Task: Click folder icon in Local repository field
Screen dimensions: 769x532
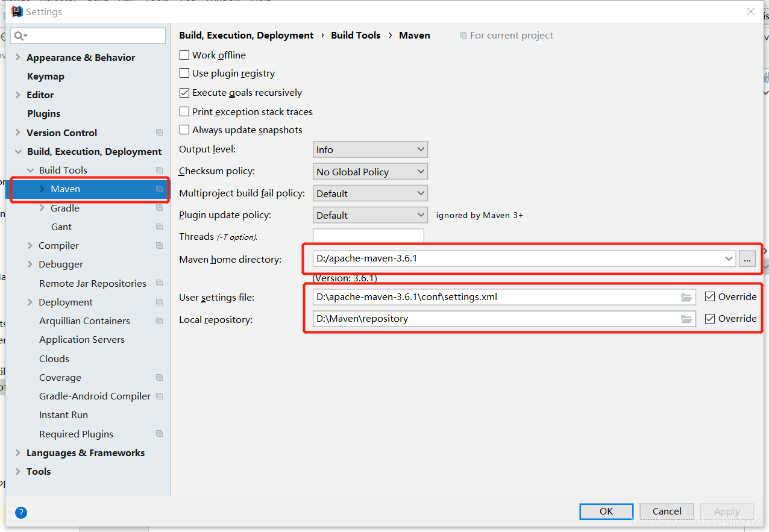Action: [x=686, y=319]
